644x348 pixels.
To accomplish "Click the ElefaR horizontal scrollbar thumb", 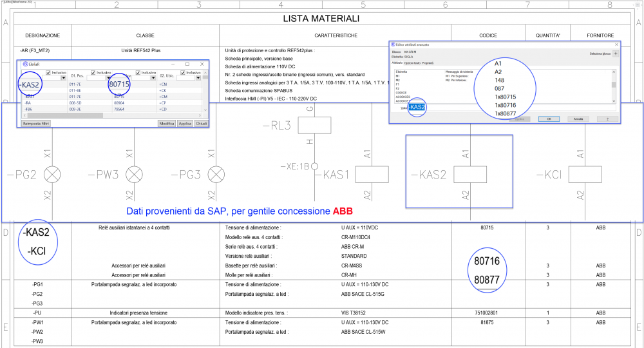I will tap(65, 115).
